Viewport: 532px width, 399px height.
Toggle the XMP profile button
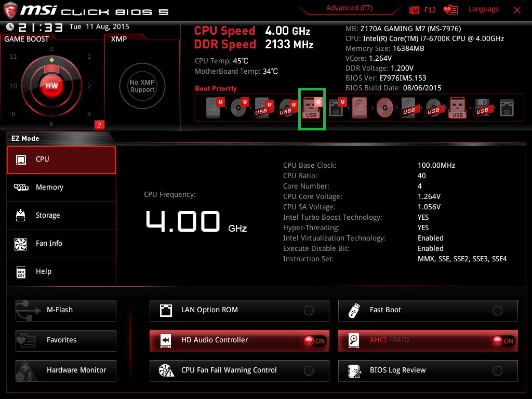pyautogui.click(x=142, y=86)
